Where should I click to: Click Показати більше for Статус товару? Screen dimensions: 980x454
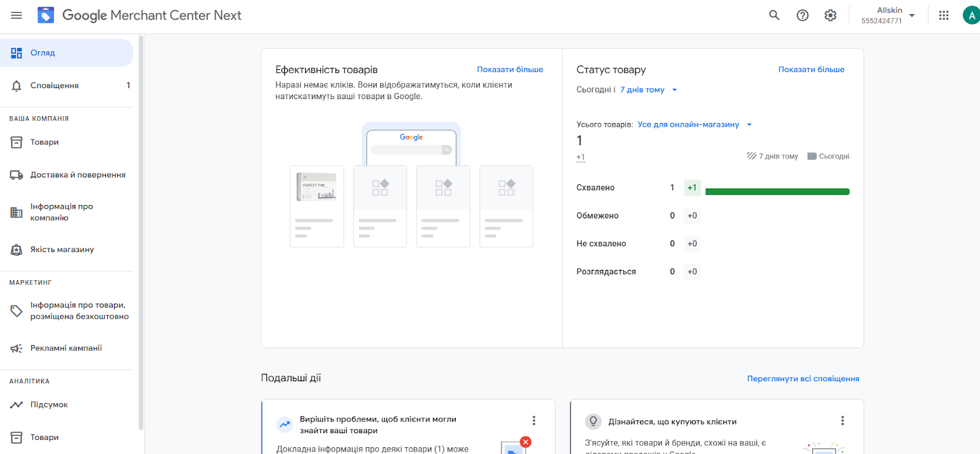point(812,70)
